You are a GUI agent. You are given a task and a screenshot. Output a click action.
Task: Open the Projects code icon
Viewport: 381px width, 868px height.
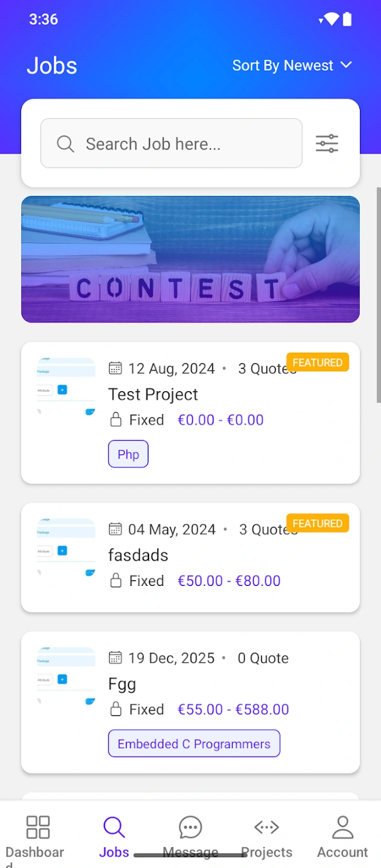click(266, 827)
